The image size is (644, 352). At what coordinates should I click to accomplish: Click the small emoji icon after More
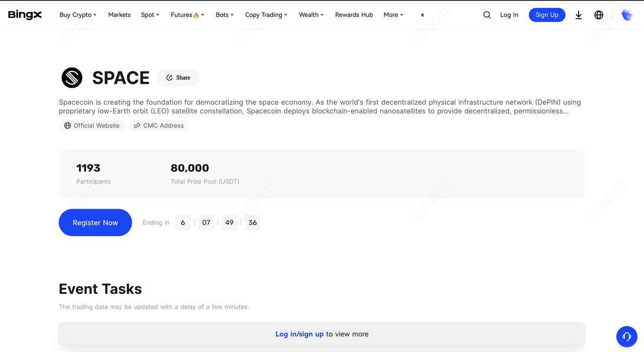tap(423, 15)
